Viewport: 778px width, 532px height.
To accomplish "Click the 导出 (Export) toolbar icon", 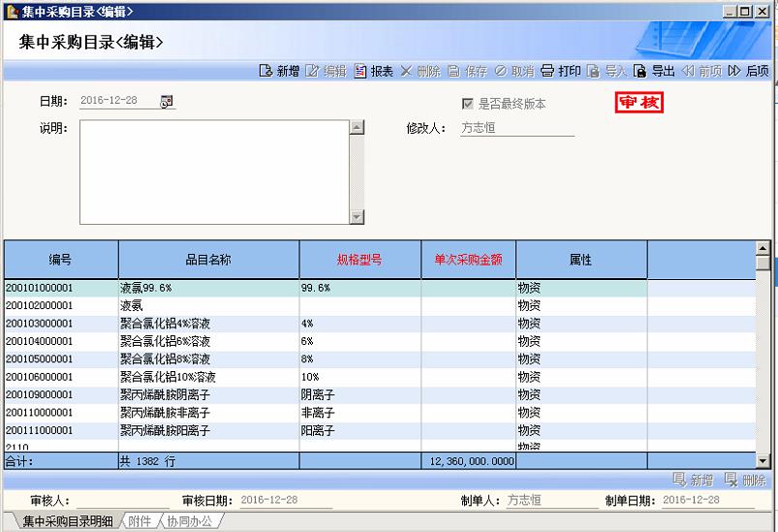I will click(x=654, y=71).
